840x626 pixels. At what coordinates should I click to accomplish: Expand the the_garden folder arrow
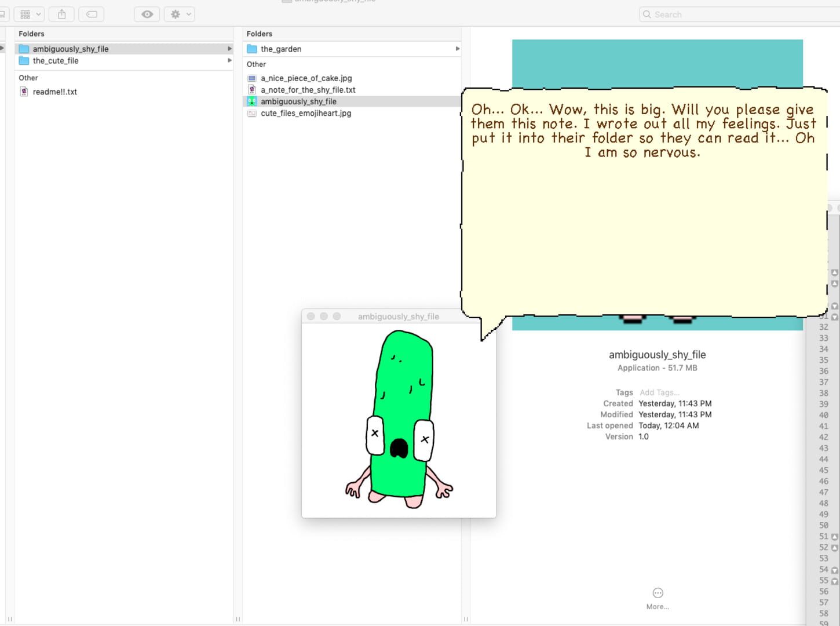(458, 49)
